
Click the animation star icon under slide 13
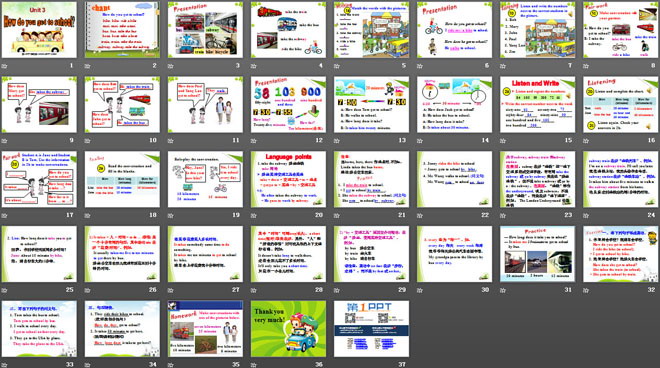337,141
